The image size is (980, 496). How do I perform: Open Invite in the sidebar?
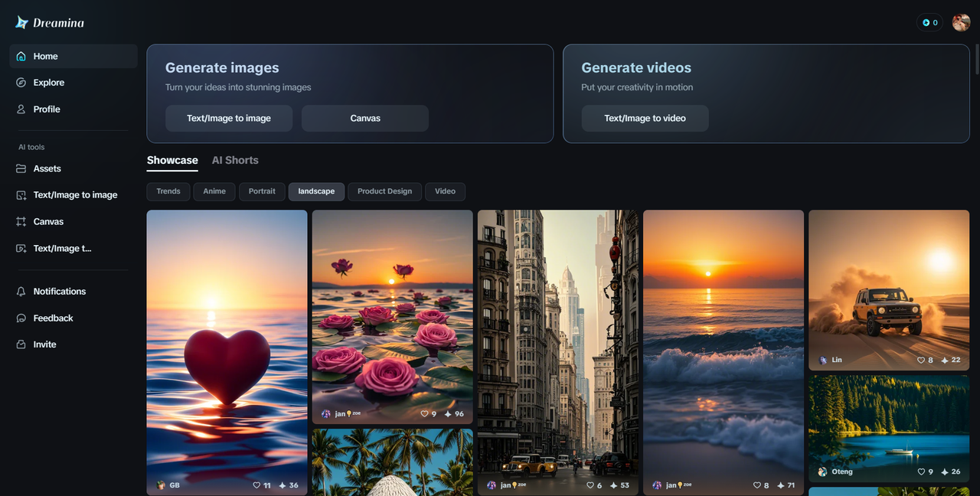[x=73, y=344]
